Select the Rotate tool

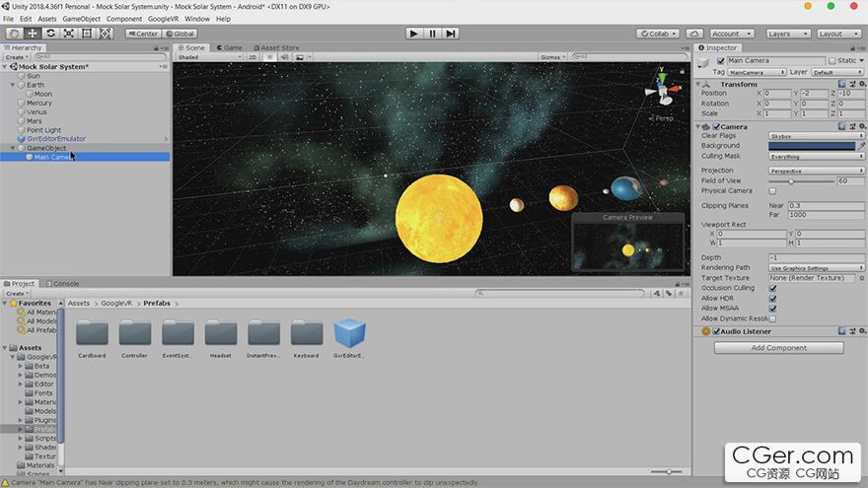tap(50, 34)
